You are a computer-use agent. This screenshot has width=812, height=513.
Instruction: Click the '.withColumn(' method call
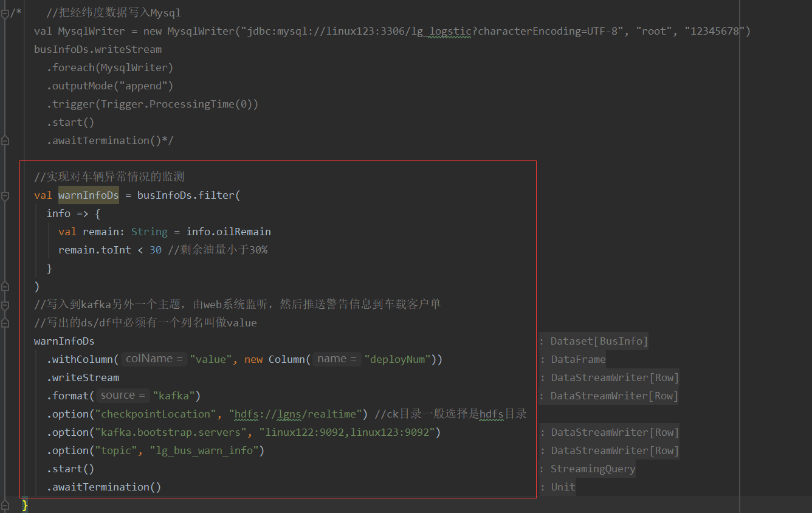pyautogui.click(x=83, y=359)
